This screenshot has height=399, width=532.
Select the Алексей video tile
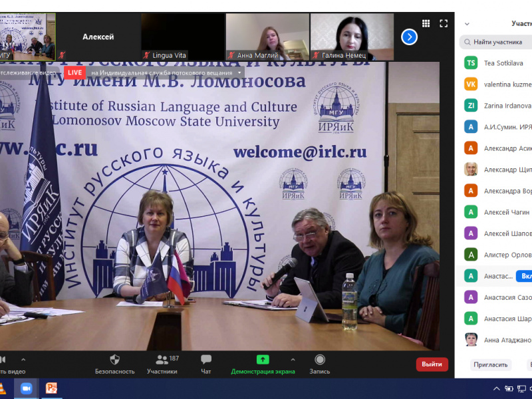[x=98, y=37]
